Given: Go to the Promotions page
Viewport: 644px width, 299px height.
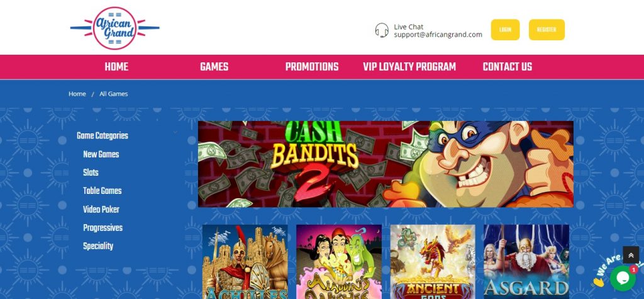Looking at the screenshot, I should [312, 67].
